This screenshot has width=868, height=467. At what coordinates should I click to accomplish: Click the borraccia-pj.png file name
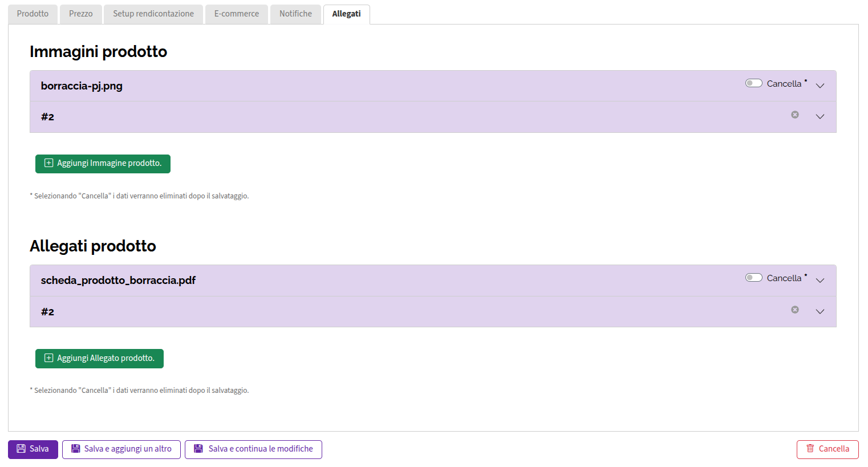[x=82, y=86]
